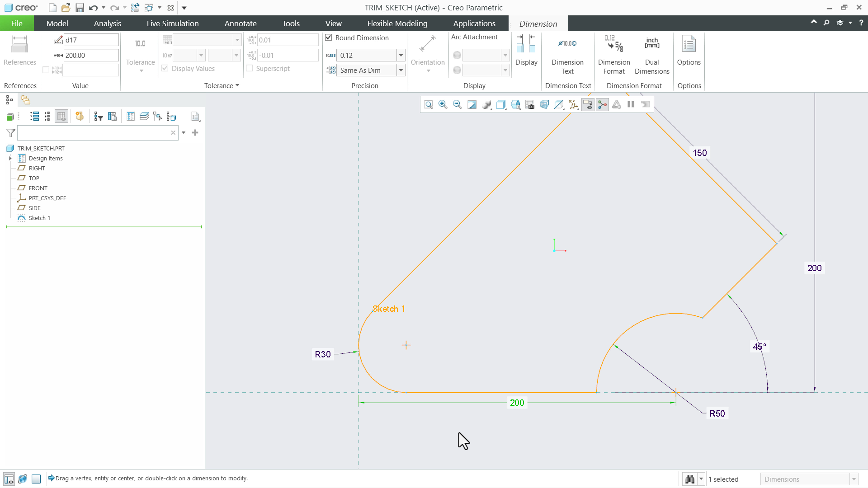
Task: Toggle the Display Values checkbox
Action: coord(165,68)
